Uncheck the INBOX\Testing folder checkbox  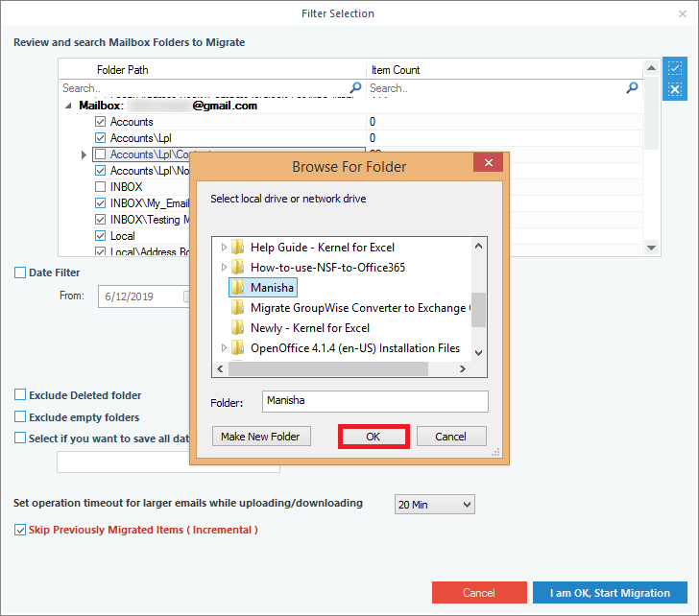[x=100, y=220]
